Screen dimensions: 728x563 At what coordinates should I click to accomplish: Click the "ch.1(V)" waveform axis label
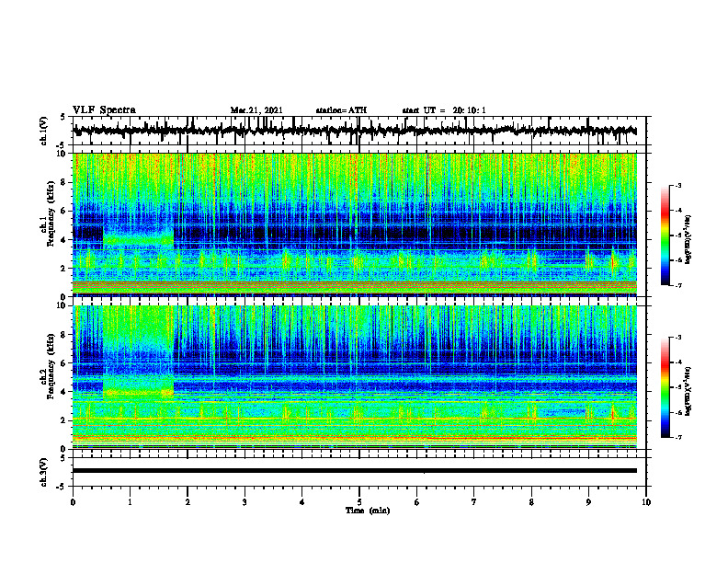pyautogui.click(x=44, y=131)
